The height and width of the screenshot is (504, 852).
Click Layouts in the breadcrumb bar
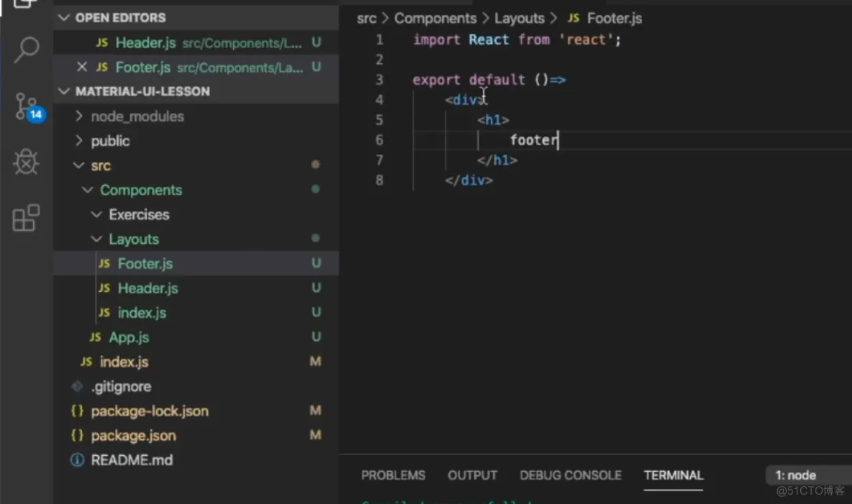tap(520, 18)
